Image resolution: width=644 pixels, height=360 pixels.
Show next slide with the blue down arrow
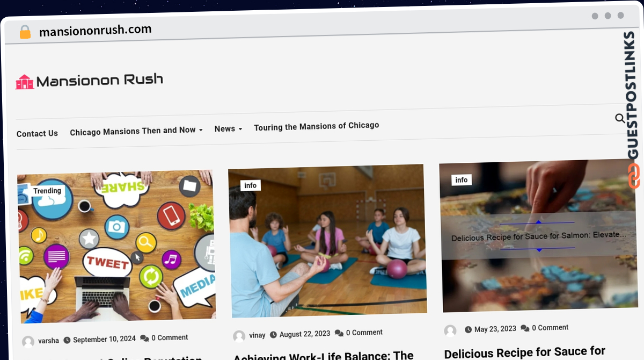pyautogui.click(x=539, y=250)
